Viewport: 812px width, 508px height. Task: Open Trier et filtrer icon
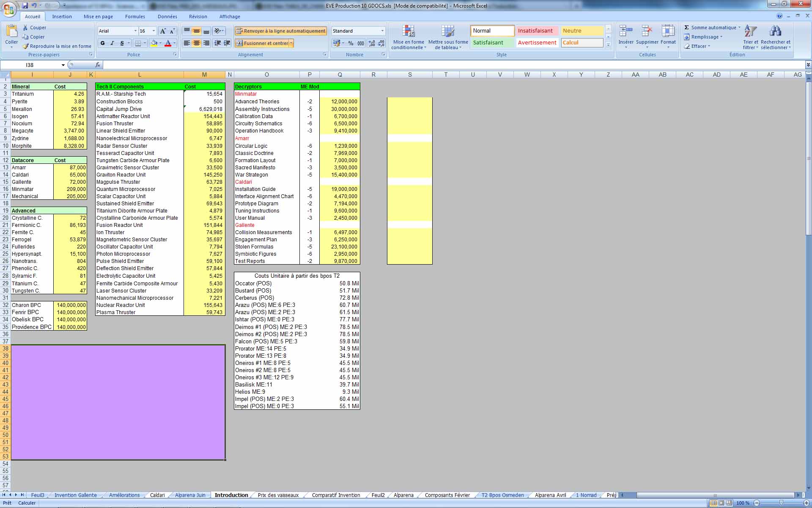click(x=750, y=31)
